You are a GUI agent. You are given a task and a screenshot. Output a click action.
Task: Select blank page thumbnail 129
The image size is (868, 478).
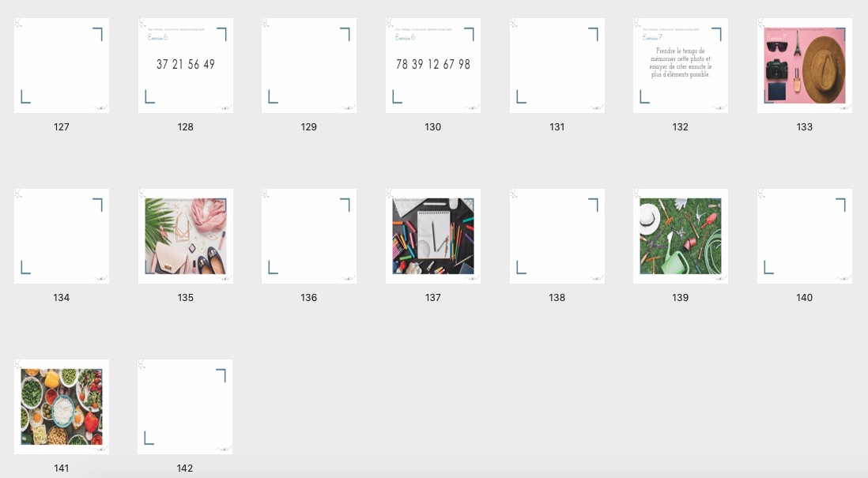(x=309, y=66)
